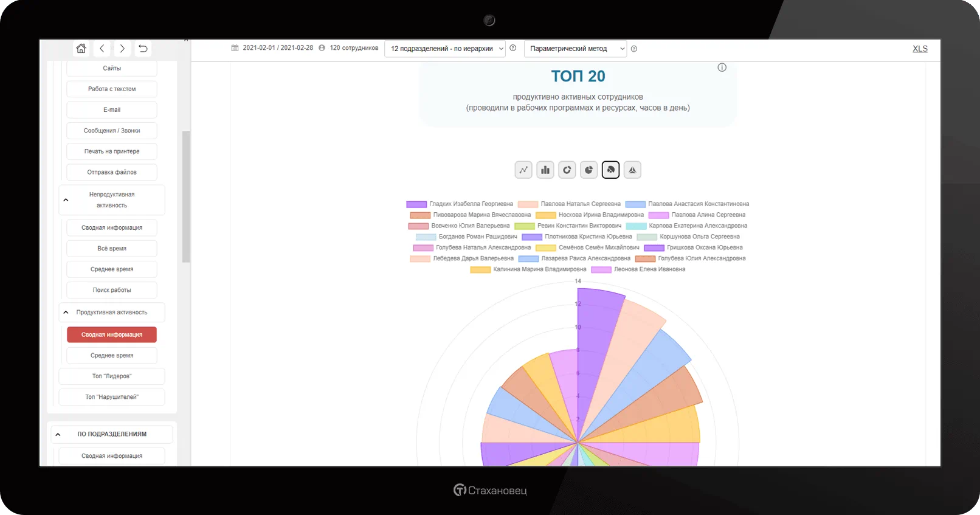980x515 pixels.
Task: Toggle legend entry Леонова Елена Ивановна
Action: click(x=638, y=270)
